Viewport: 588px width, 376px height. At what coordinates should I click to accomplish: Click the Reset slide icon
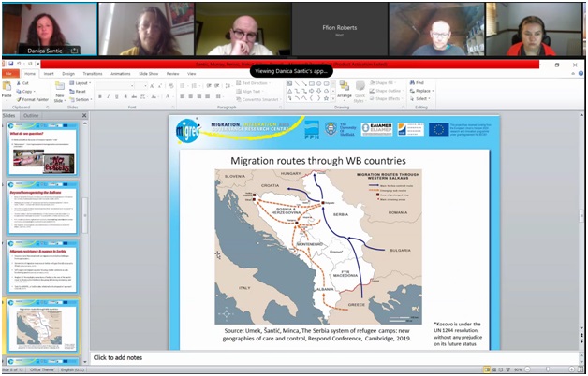click(81, 91)
